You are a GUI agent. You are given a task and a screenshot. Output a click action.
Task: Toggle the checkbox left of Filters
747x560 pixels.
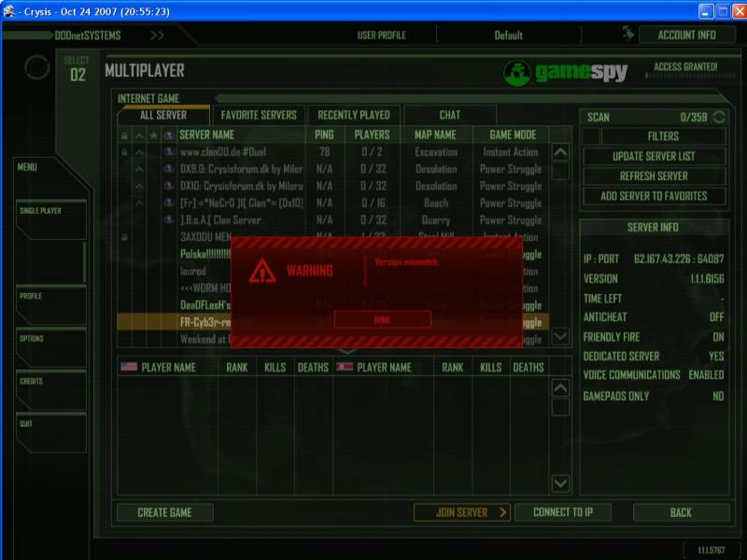point(590,136)
